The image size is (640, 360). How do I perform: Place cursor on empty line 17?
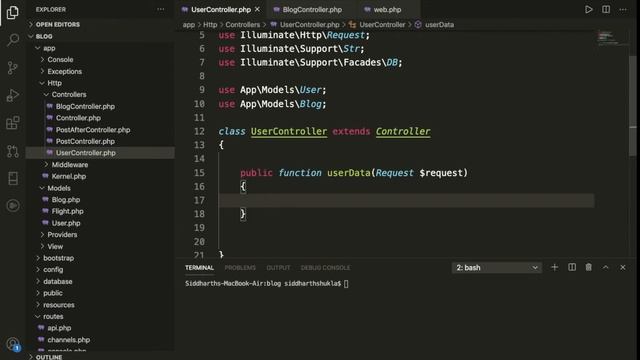[x=406, y=200]
